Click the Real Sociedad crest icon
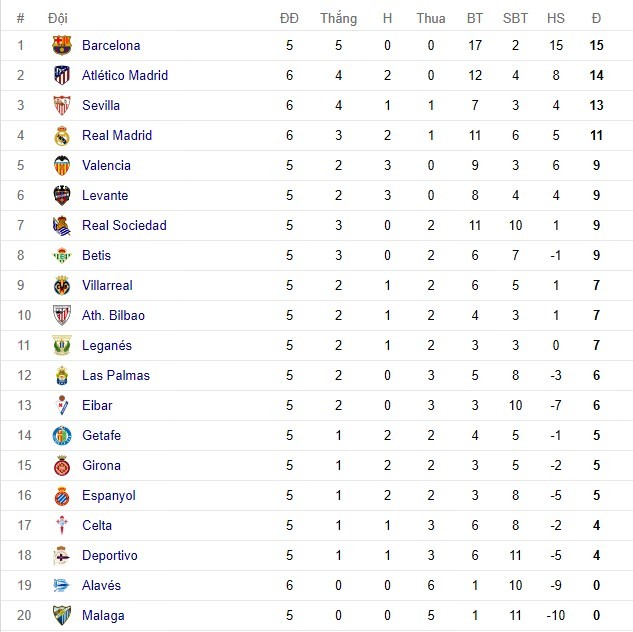This screenshot has height=632, width=633. pos(62,225)
